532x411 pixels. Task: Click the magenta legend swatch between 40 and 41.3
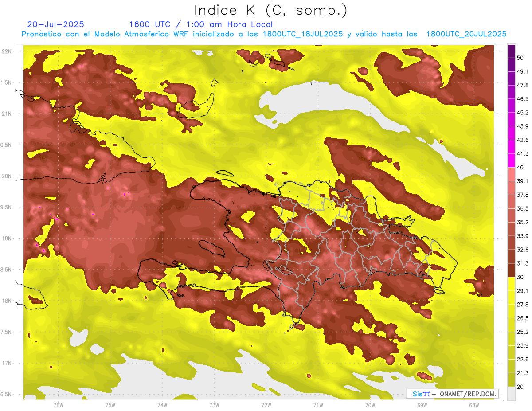click(x=511, y=160)
